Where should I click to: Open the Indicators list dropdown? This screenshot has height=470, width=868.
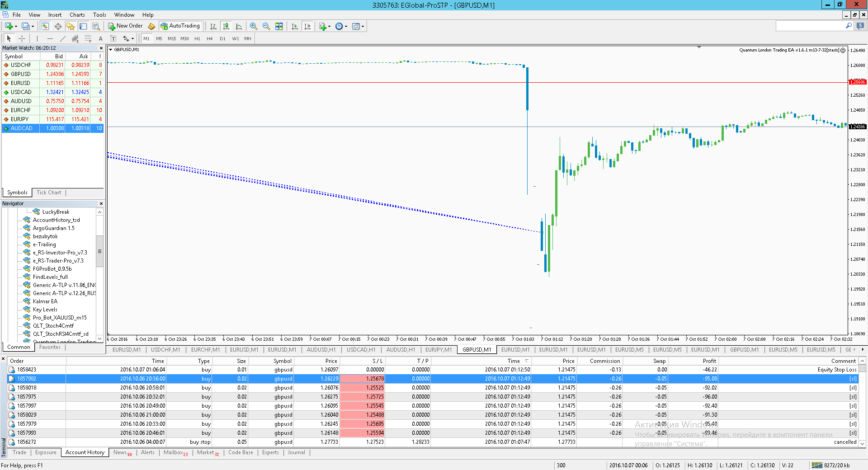(325, 26)
